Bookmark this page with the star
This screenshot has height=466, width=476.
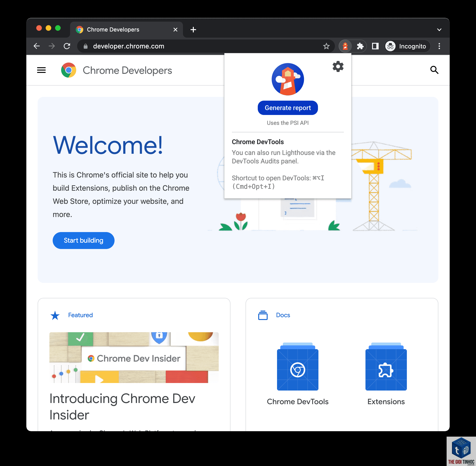[326, 46]
